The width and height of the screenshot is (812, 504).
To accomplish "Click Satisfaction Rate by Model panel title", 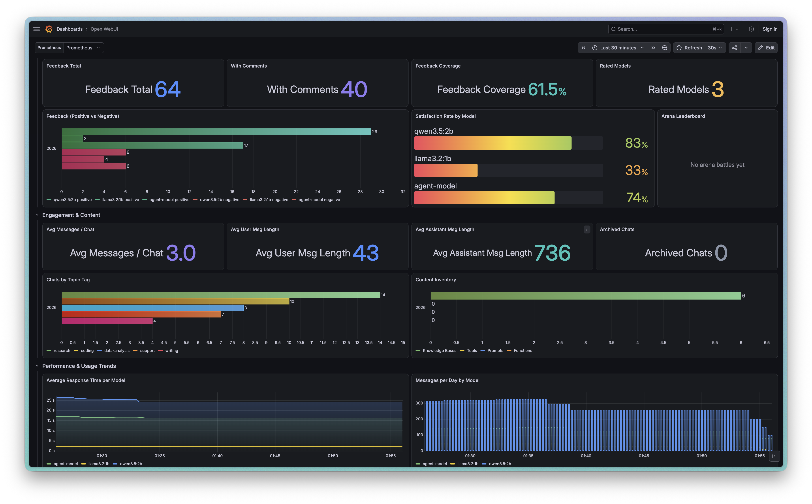I will [445, 116].
